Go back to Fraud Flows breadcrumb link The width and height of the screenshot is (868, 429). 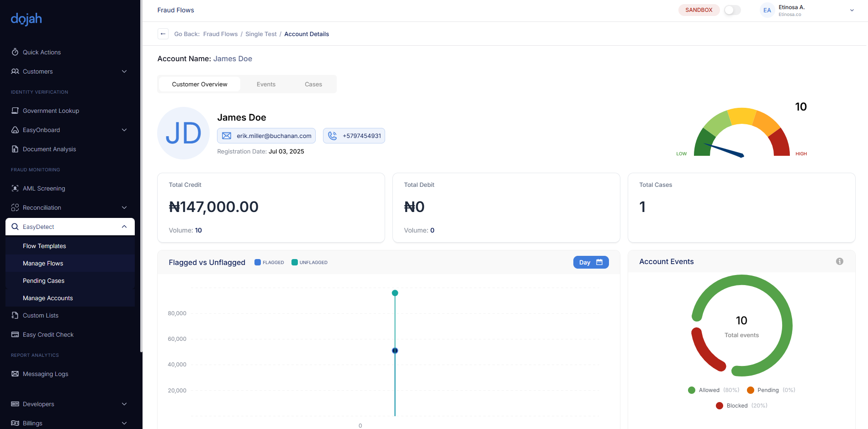[220, 34]
